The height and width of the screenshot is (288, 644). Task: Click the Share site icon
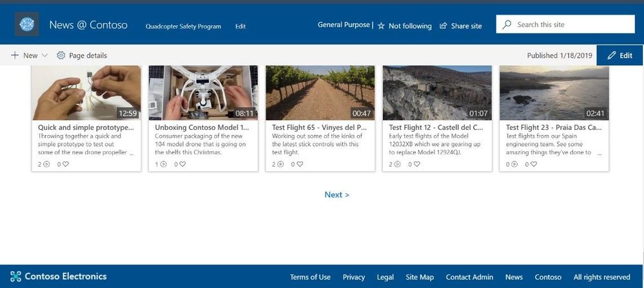444,26
